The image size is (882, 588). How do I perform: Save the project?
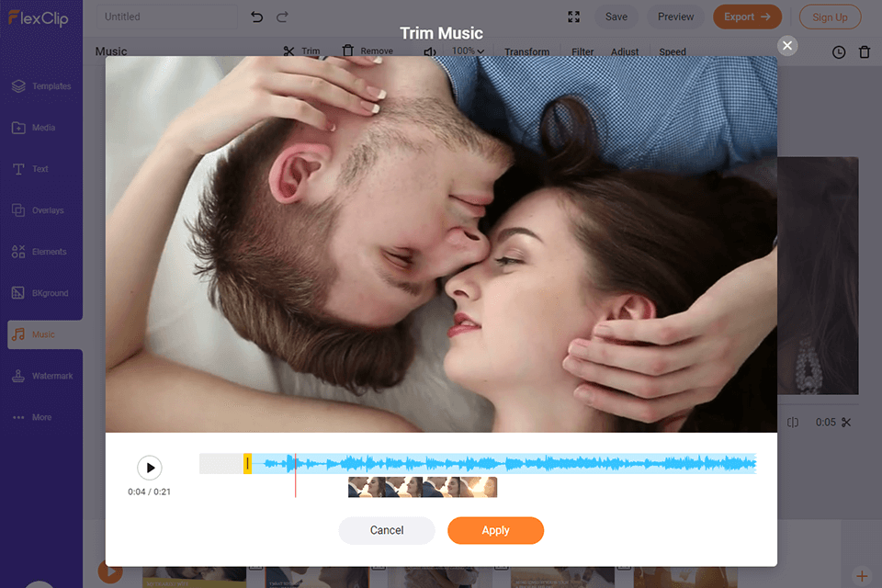click(616, 17)
